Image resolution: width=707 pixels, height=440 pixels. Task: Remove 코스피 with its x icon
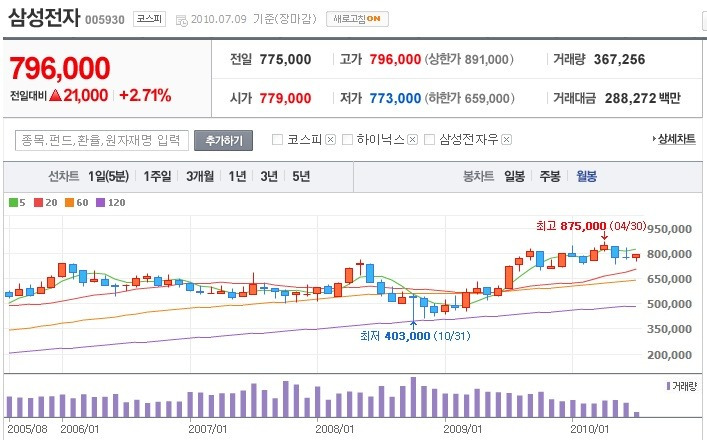(x=331, y=140)
